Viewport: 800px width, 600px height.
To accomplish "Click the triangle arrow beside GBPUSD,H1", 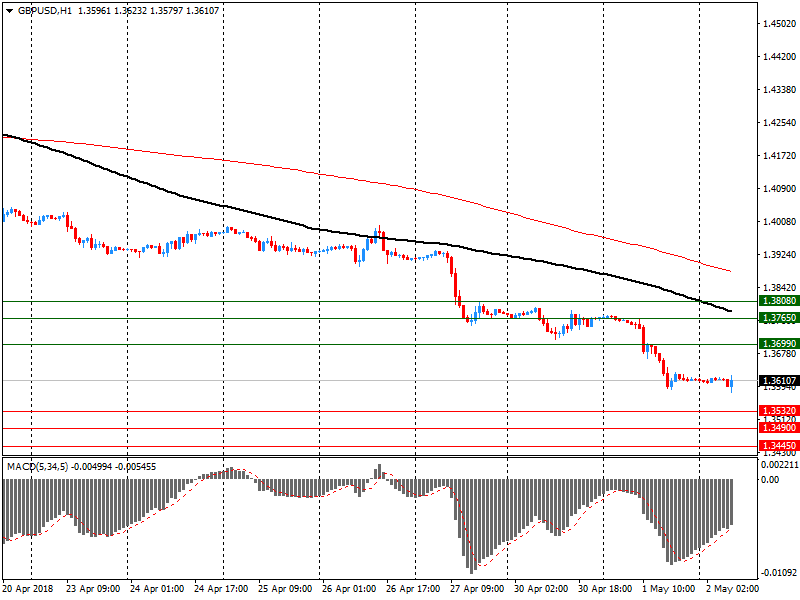I will pos(9,10).
